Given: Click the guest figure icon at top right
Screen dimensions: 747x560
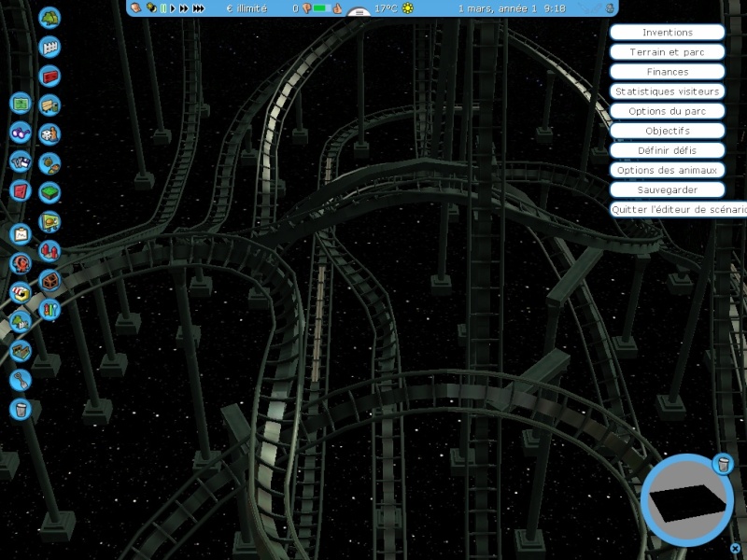Looking at the screenshot, I should pyautogui.click(x=610, y=7).
